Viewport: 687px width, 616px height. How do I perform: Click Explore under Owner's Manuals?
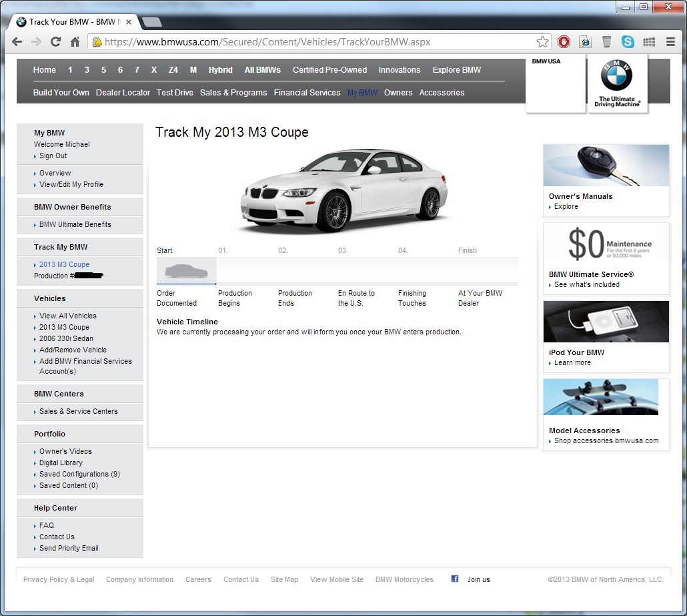click(566, 206)
